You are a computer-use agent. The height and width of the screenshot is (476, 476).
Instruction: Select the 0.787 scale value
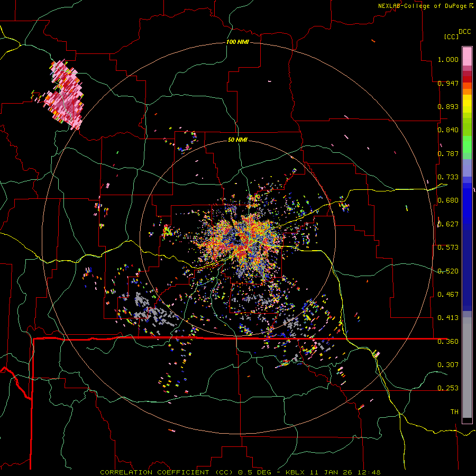click(x=448, y=153)
